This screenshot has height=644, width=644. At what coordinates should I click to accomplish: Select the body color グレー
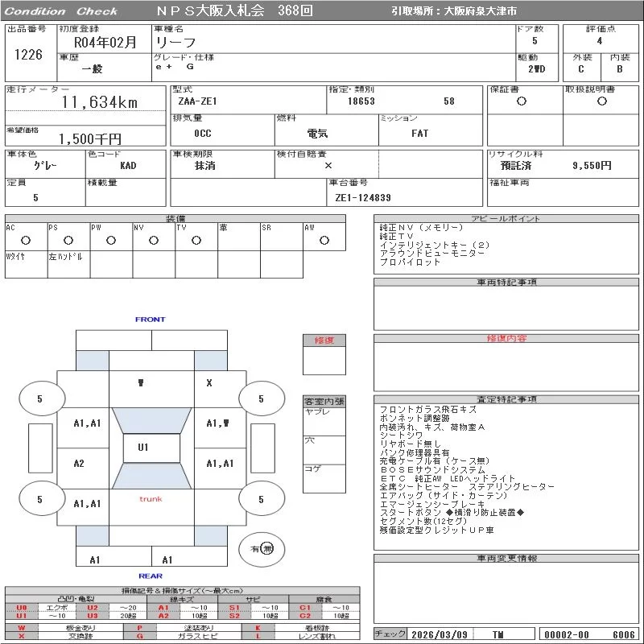pyautogui.click(x=45, y=166)
